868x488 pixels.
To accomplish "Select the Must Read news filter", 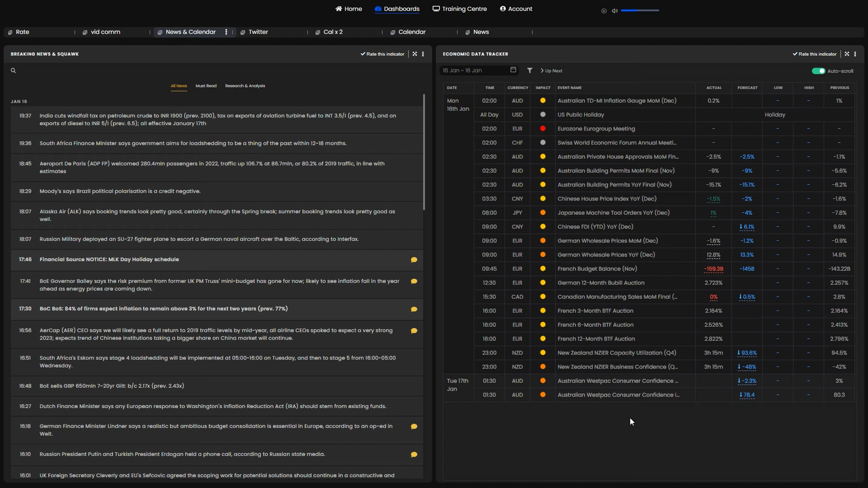I will click(x=206, y=86).
